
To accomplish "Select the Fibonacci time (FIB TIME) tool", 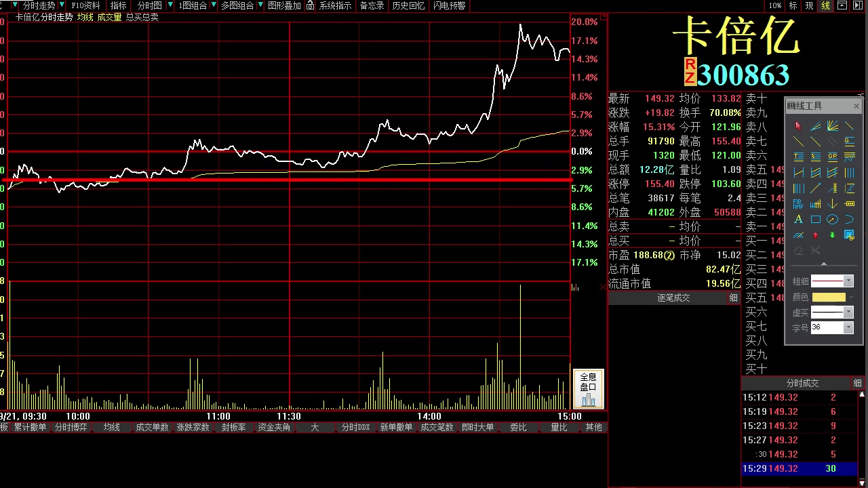I will click(798, 204).
